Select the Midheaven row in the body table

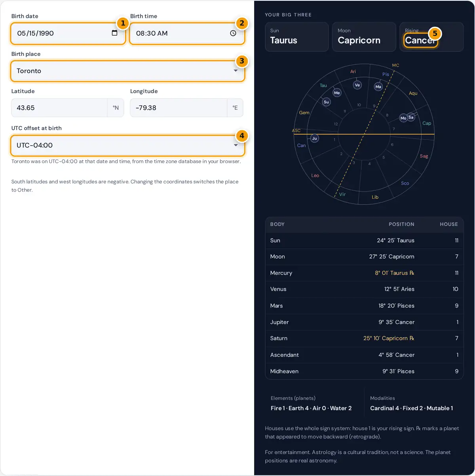(x=364, y=371)
